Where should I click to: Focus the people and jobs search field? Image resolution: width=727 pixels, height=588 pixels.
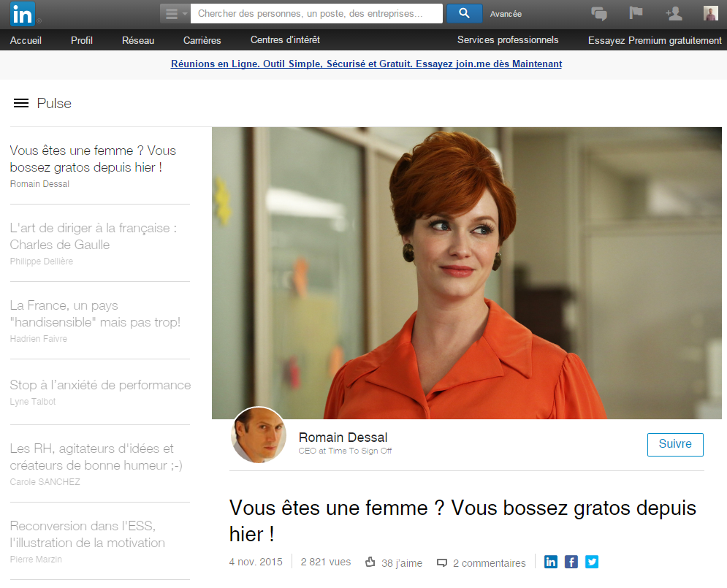(316, 13)
